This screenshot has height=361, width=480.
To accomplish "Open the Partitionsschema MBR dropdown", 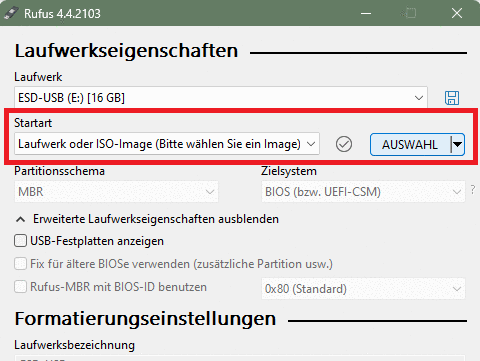I will [x=116, y=192].
